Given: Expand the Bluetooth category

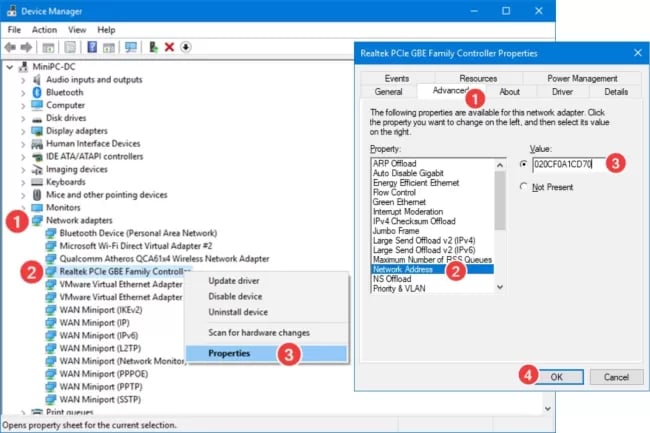Looking at the screenshot, I should point(23,92).
